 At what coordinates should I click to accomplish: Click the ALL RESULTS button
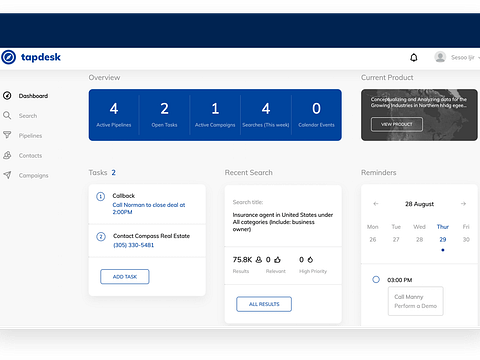pyautogui.click(x=264, y=304)
